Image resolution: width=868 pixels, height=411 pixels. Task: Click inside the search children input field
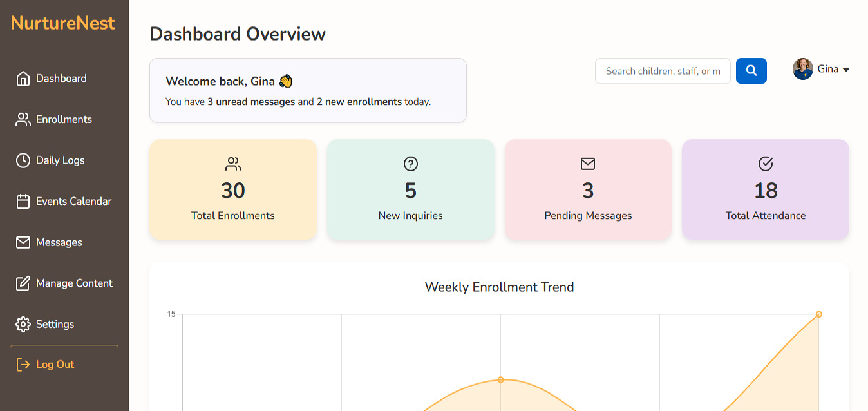point(663,71)
